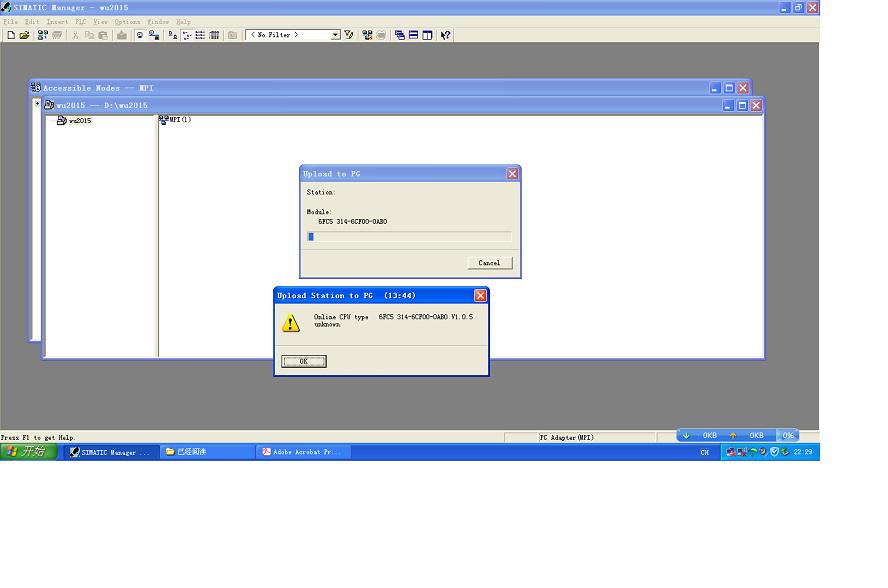Image resolution: width=888 pixels, height=588 pixels.
Task: Open the Options menu
Action: click(127, 22)
